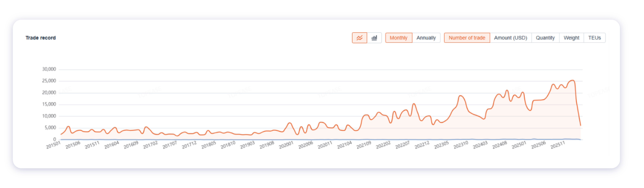Image resolution: width=644 pixels, height=188 pixels.
Task: Click the 202310 x-axis label
Action: point(461,145)
